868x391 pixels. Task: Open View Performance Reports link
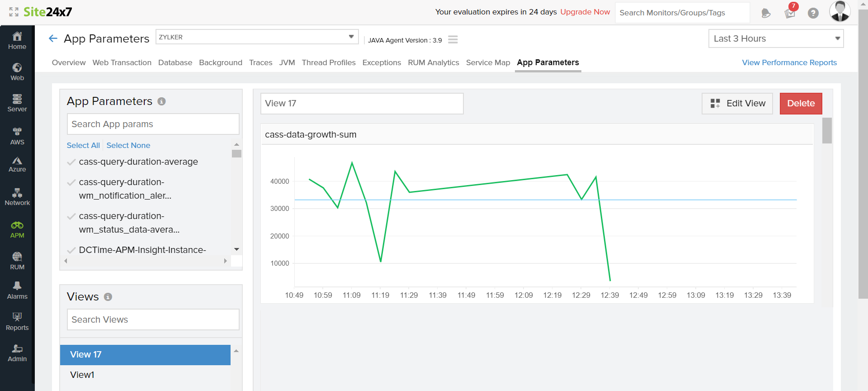[789, 62]
